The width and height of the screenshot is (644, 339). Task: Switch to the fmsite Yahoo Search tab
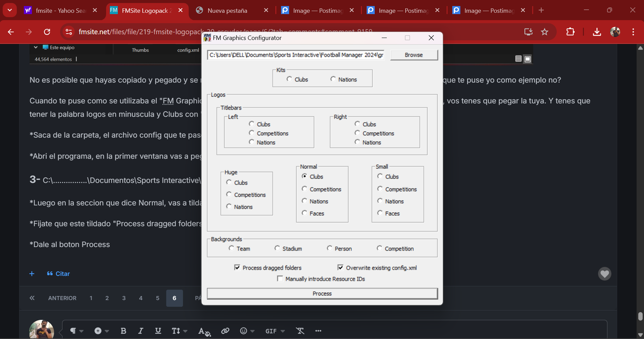[x=60, y=10]
